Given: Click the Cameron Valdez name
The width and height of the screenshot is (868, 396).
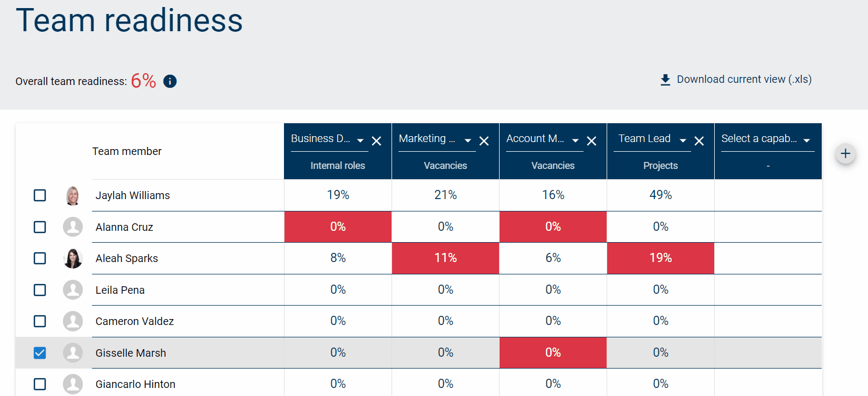Looking at the screenshot, I should (134, 321).
